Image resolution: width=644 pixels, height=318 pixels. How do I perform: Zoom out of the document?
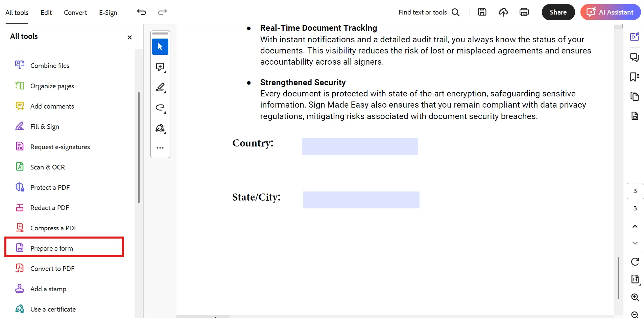pyautogui.click(x=635, y=315)
